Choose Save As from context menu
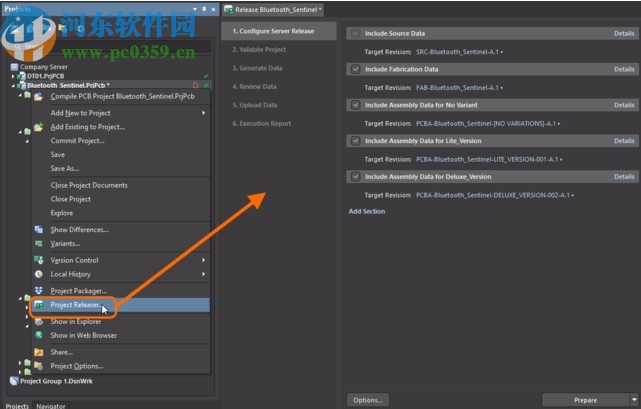 pos(65,168)
